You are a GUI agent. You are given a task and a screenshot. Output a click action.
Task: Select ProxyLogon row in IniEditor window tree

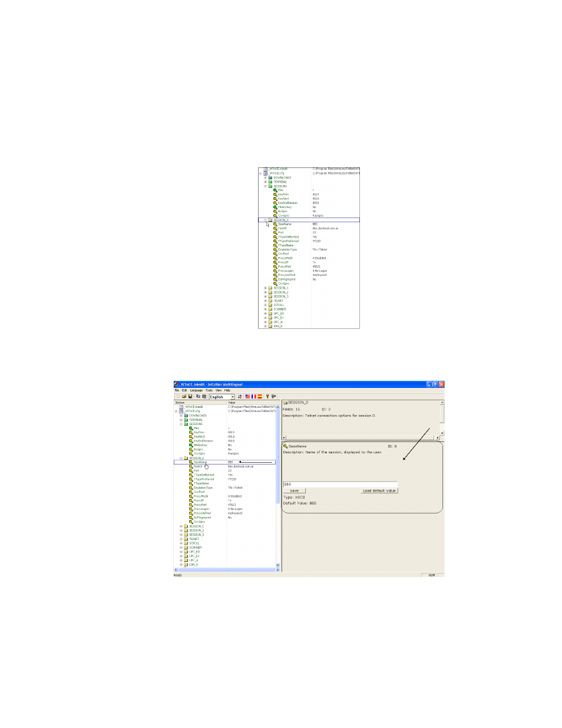pos(224,509)
